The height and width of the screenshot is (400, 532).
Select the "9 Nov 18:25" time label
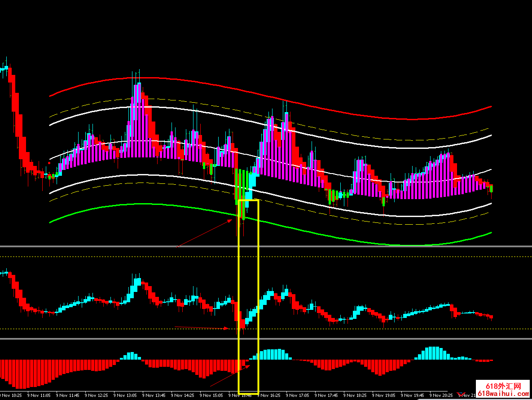(356, 396)
